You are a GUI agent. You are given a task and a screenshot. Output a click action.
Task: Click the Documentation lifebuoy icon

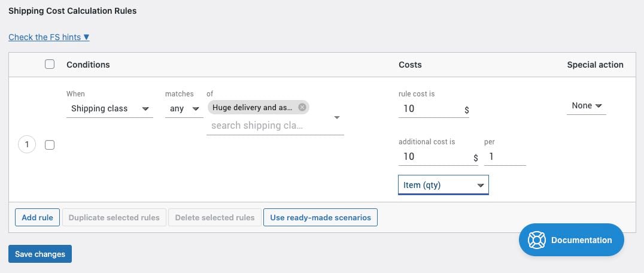coord(536,240)
